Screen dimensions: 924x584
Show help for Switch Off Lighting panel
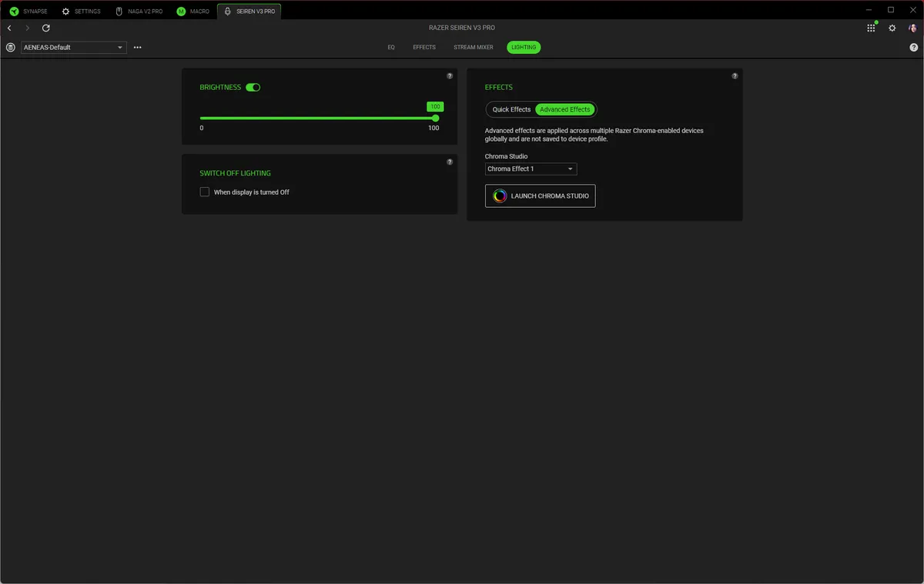(450, 162)
